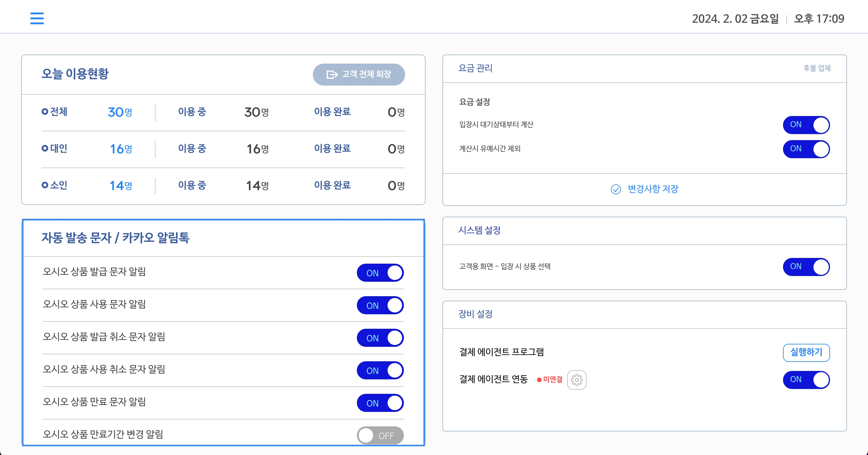
Task: Toggle 오시오 상품 사용 취소 문자 알림 switch
Action: coord(380,370)
